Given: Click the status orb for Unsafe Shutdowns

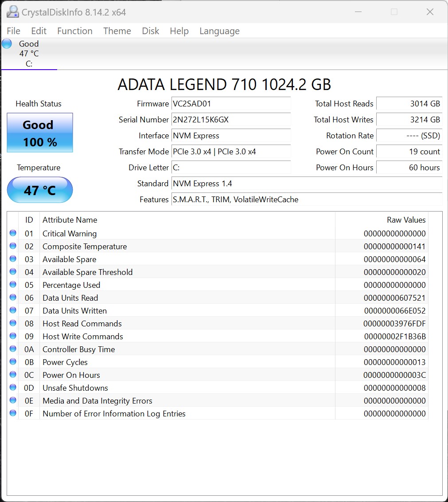Looking at the screenshot, I should [13, 387].
